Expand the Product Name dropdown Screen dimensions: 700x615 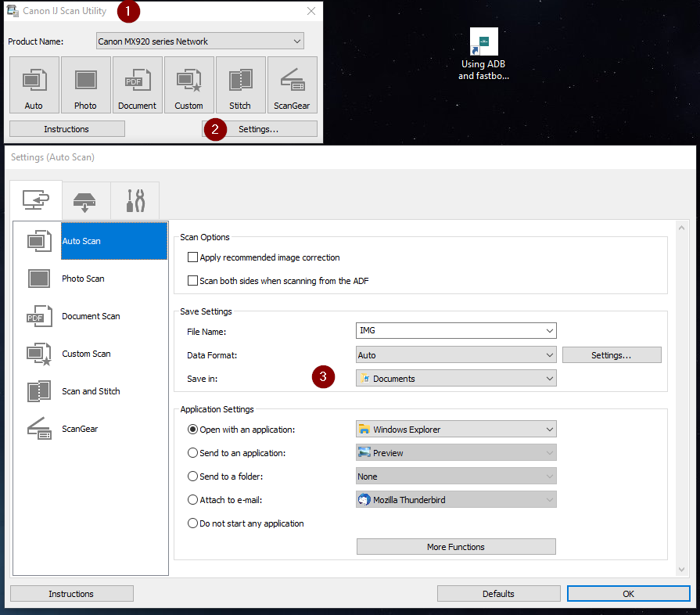pos(200,41)
